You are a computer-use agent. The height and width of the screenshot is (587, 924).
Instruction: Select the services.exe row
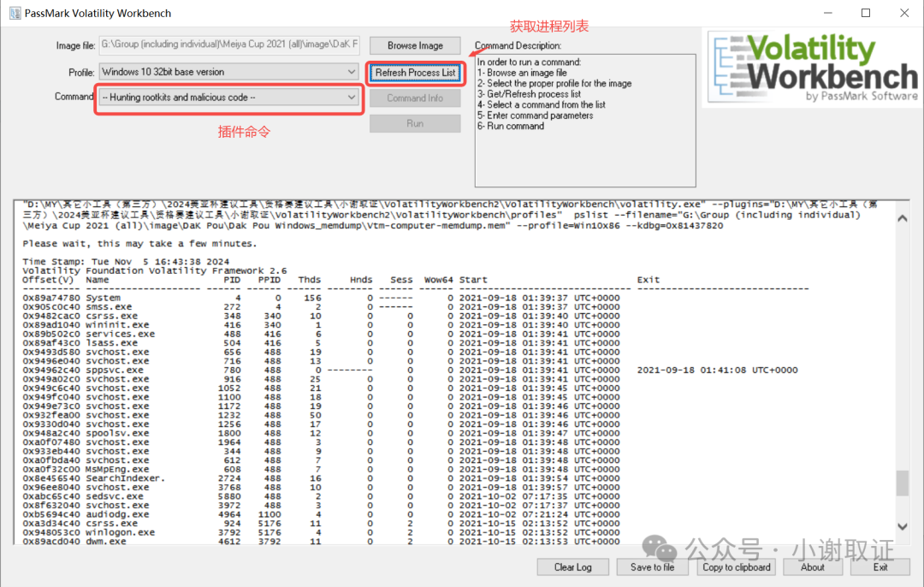[321, 334]
